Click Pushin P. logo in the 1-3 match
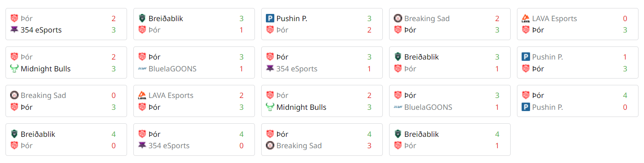 pos(526,57)
